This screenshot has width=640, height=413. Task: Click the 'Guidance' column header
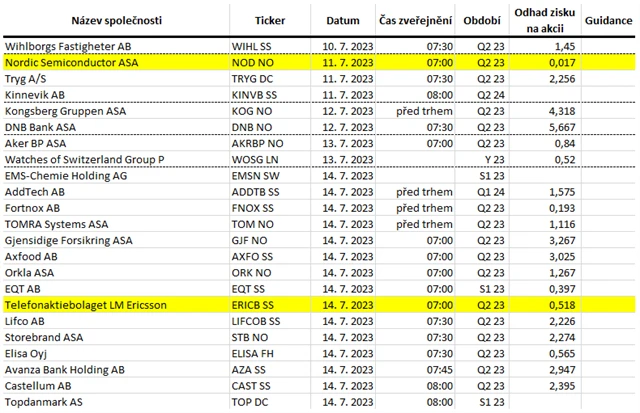[608, 20]
